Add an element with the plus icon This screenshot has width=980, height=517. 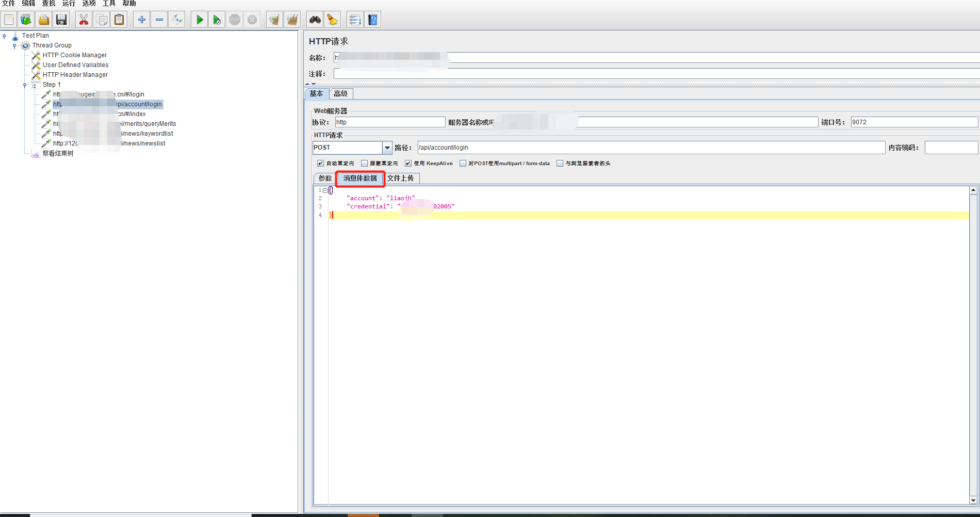tap(141, 19)
